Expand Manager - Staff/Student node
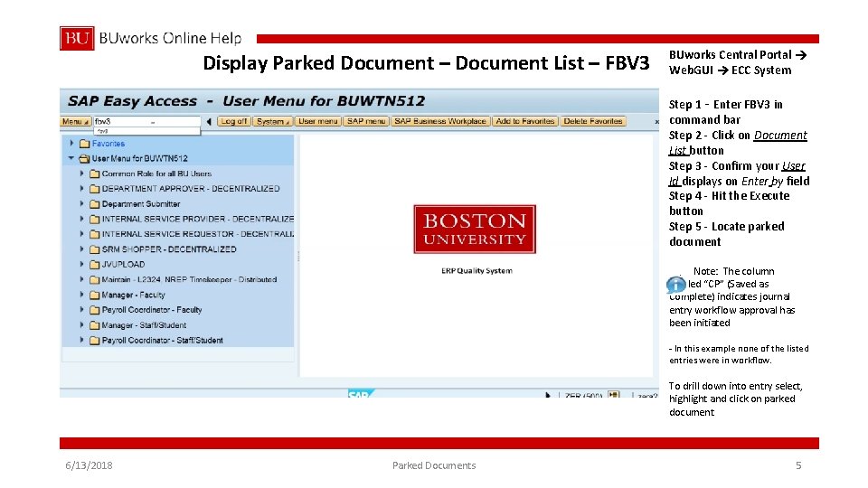 pos(81,325)
